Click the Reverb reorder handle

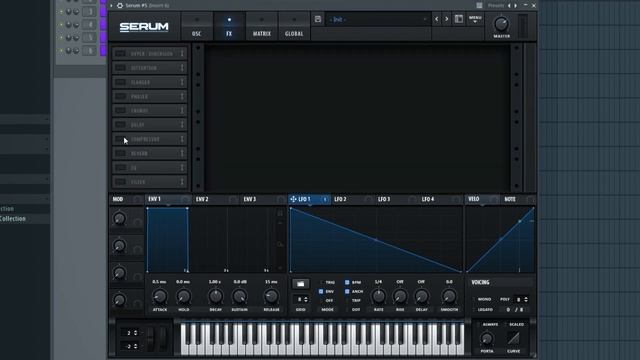click(x=182, y=153)
